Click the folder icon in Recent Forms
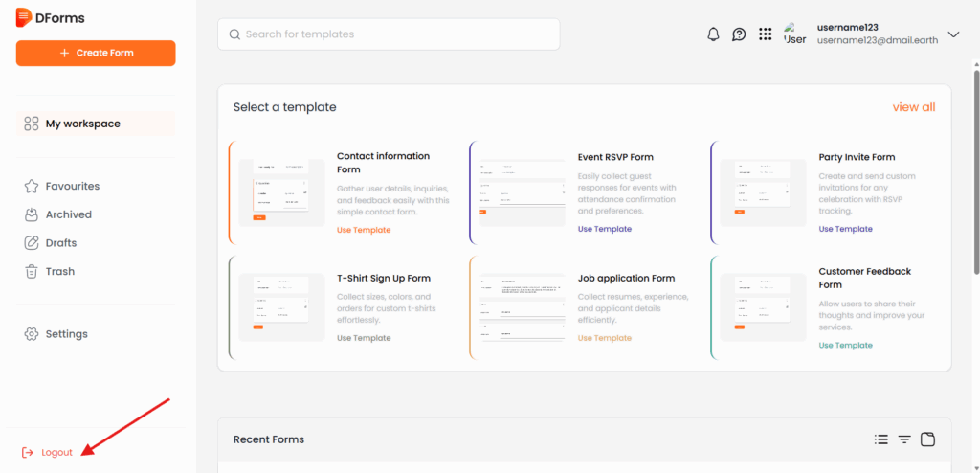980x473 pixels. click(x=927, y=439)
